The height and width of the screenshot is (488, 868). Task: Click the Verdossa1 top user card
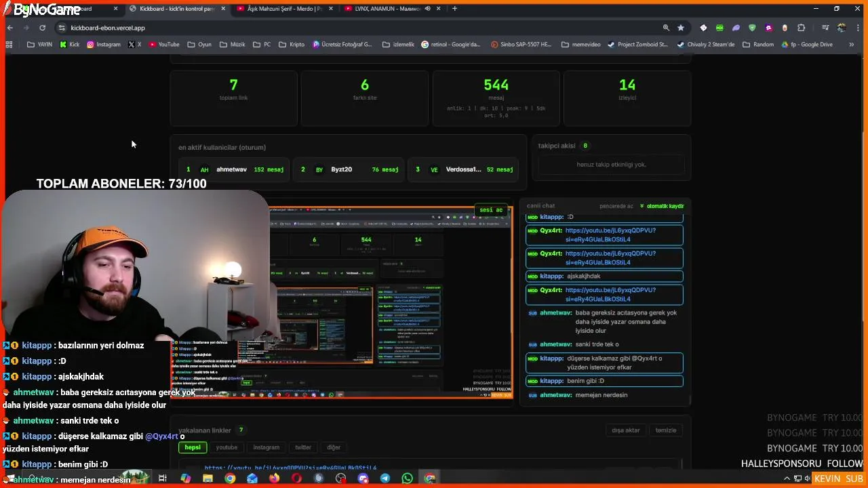click(464, 169)
